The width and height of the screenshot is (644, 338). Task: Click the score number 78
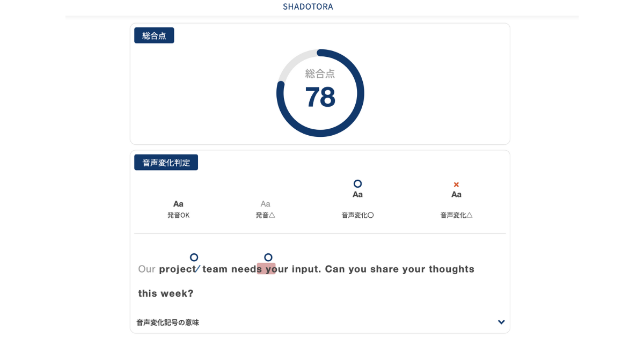320,97
